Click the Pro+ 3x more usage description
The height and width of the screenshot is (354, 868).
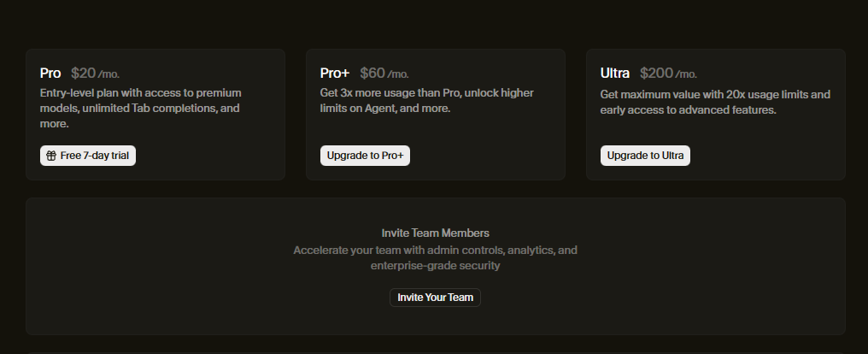click(x=427, y=101)
